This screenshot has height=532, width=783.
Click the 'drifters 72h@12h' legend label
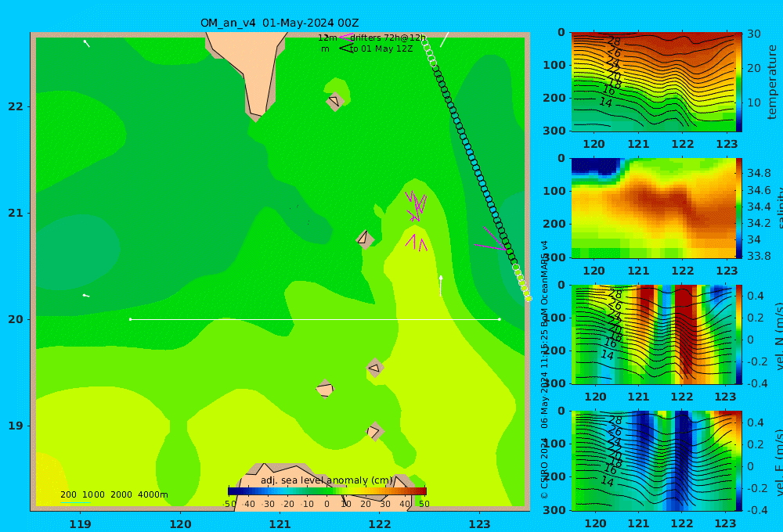(x=388, y=38)
